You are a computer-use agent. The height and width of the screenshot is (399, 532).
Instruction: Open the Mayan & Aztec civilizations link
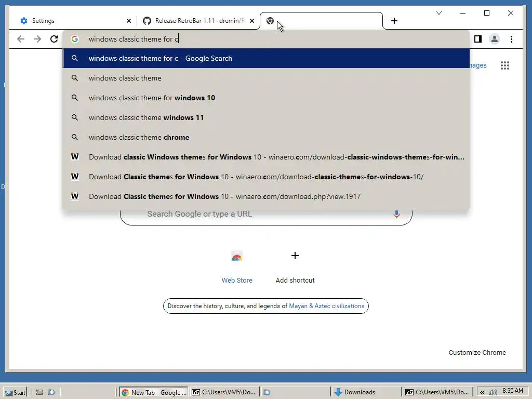tap(326, 306)
